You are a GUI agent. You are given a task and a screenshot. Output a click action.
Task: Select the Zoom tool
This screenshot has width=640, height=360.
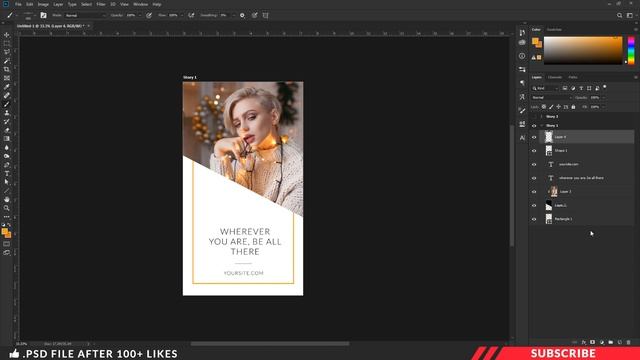tap(7, 208)
